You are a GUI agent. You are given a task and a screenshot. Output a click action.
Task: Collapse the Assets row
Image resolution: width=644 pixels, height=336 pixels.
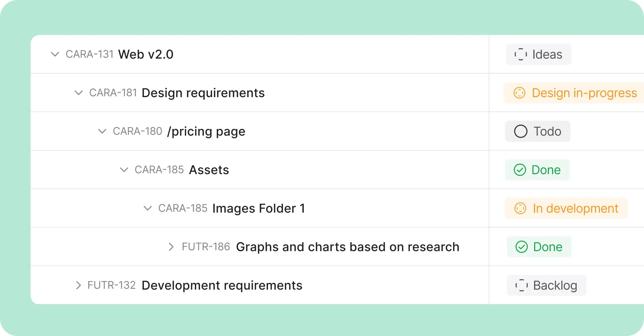(x=124, y=170)
